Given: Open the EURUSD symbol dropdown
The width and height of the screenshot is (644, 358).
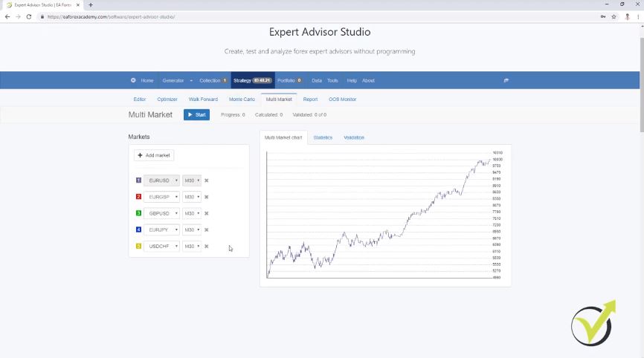Looking at the screenshot, I should (161, 180).
